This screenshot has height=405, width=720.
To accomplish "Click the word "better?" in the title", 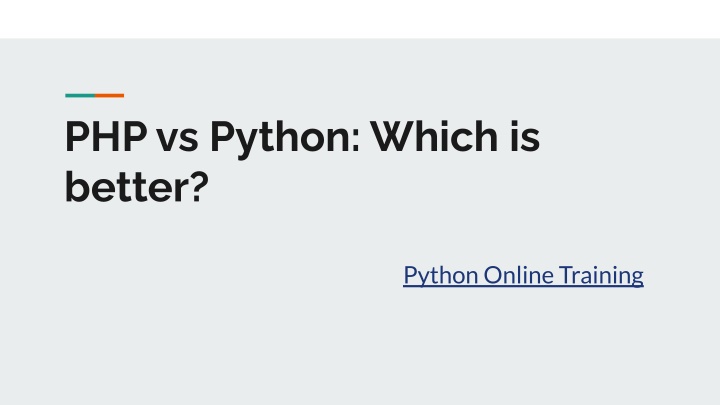I will click(x=137, y=186).
